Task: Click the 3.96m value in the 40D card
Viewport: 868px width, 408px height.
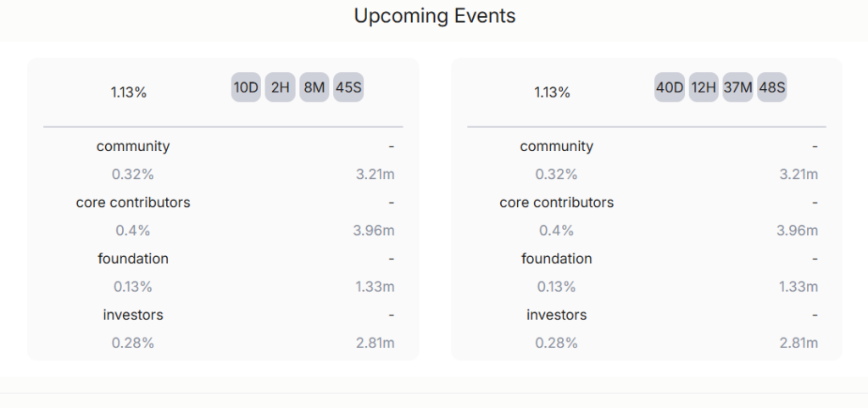Action: [x=798, y=231]
